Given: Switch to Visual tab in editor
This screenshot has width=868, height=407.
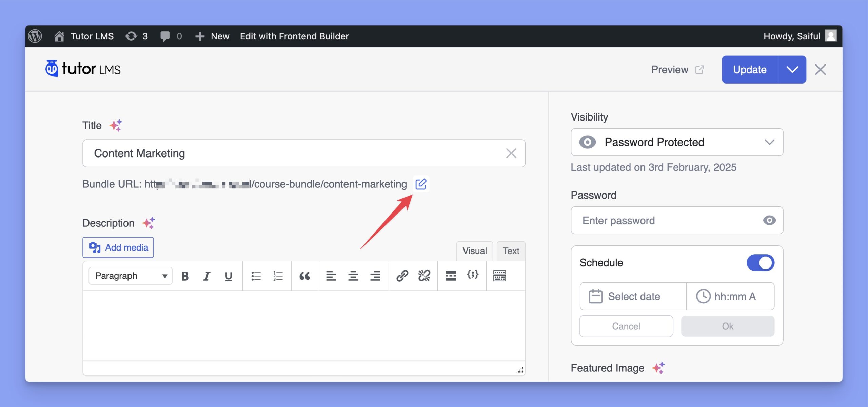Looking at the screenshot, I should (474, 251).
